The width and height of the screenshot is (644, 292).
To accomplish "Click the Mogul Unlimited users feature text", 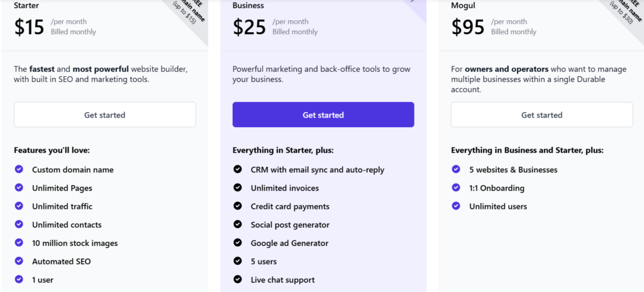I will [x=498, y=206].
